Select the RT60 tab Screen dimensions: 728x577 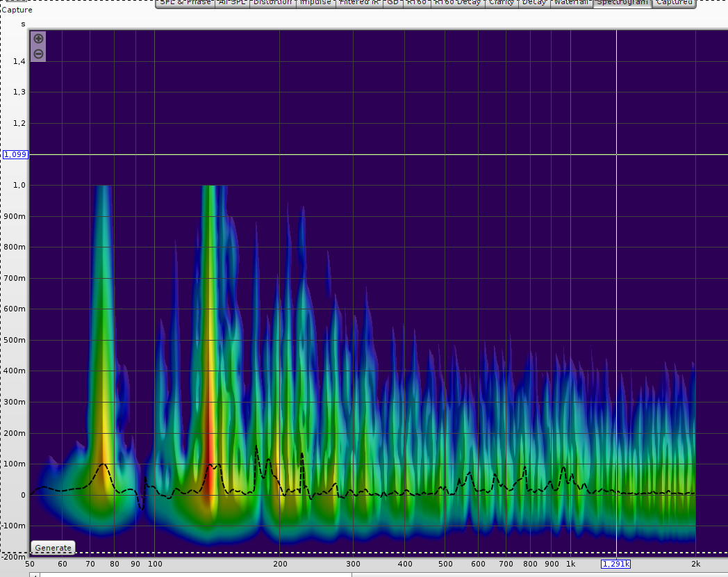[417, 3]
